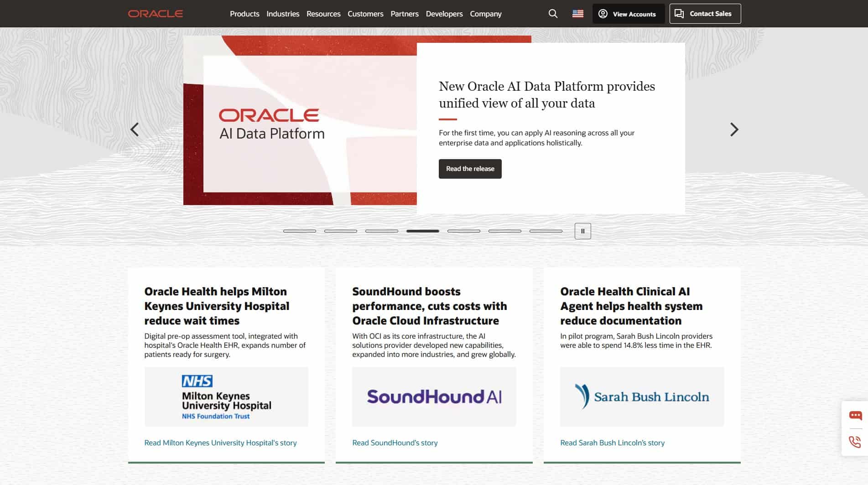Open Read SoundHound's story link
This screenshot has height=485, width=868.
click(395, 442)
